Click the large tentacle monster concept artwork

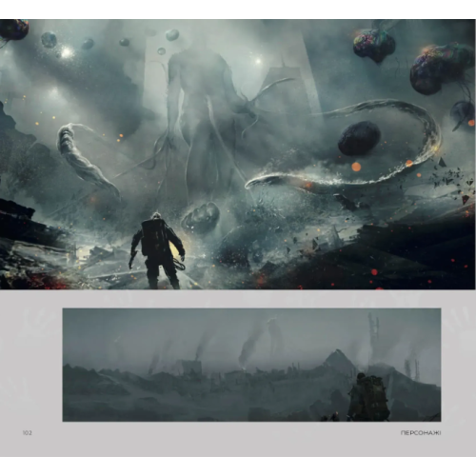[x=238, y=154]
